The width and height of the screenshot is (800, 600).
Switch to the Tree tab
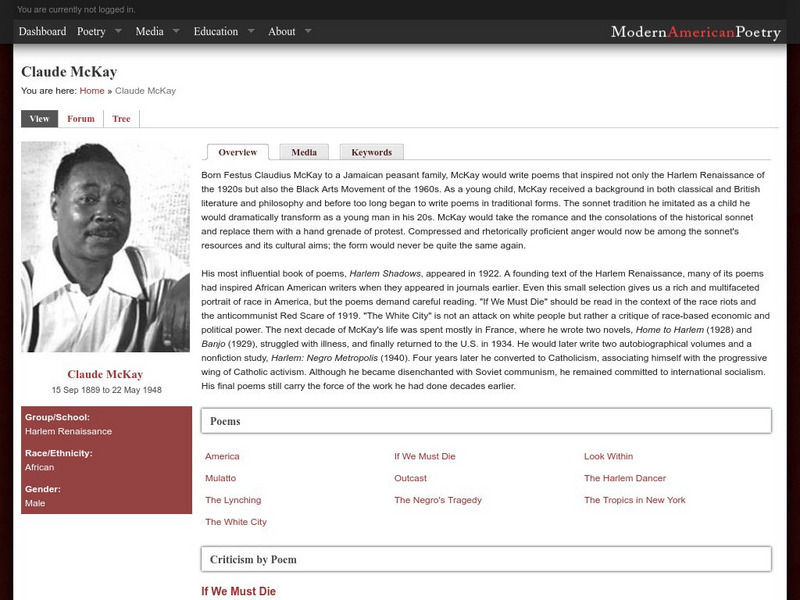point(121,119)
